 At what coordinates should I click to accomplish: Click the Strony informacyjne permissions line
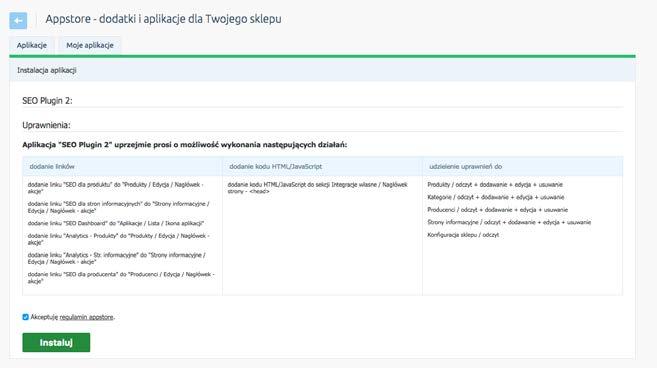509,222
